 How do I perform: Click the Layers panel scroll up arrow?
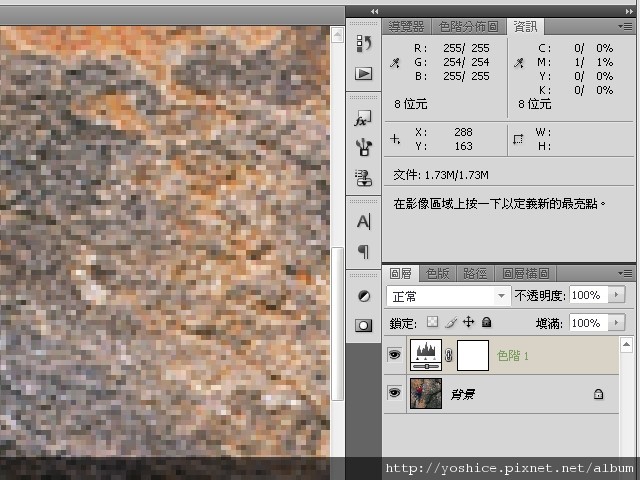tap(627, 345)
